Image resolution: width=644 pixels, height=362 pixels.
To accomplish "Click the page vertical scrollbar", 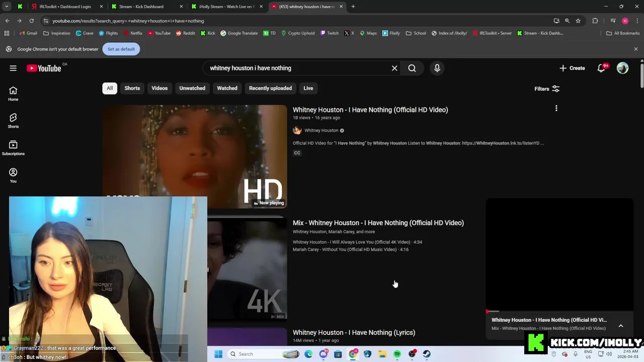I will coord(641,75).
